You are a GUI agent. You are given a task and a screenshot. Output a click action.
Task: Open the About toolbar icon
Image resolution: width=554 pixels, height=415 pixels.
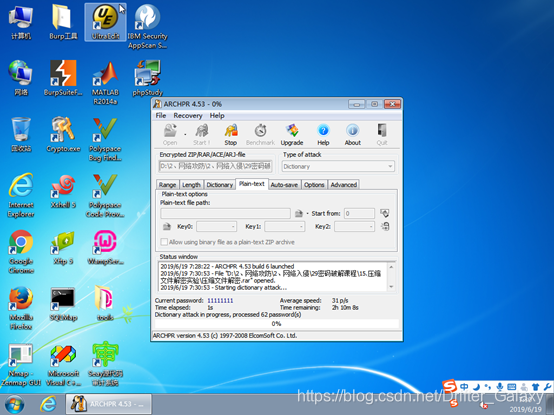point(353,135)
